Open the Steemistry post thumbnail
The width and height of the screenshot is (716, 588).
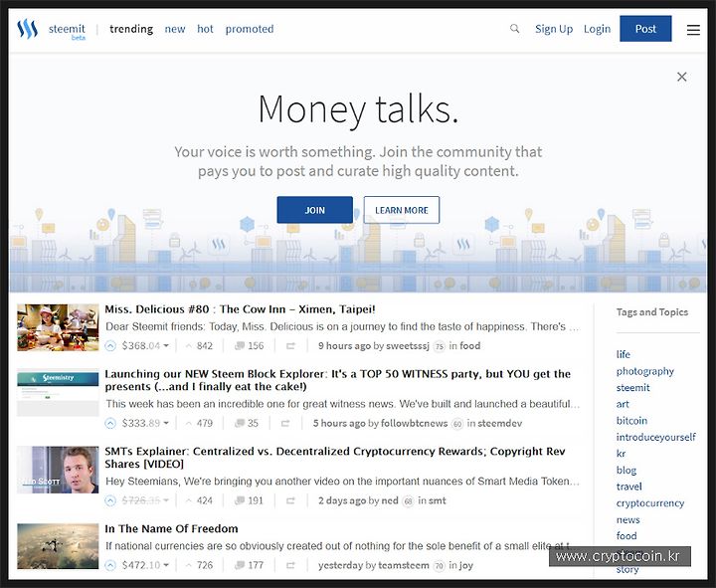click(x=58, y=393)
